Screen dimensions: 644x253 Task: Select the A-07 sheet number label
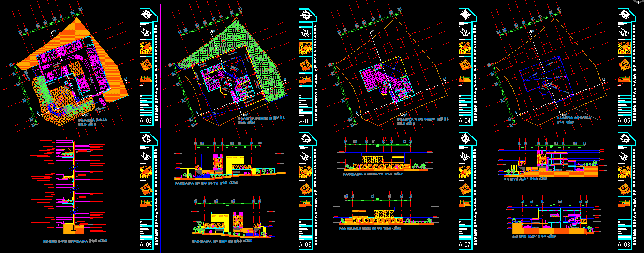coord(464,245)
